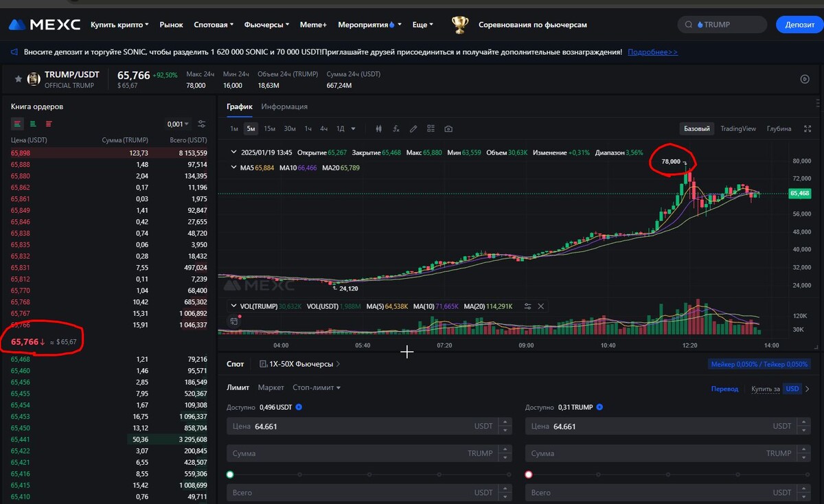This screenshot has width=824, height=504.
Task: Open the Фьючерсы dropdown menu
Action: (x=266, y=25)
